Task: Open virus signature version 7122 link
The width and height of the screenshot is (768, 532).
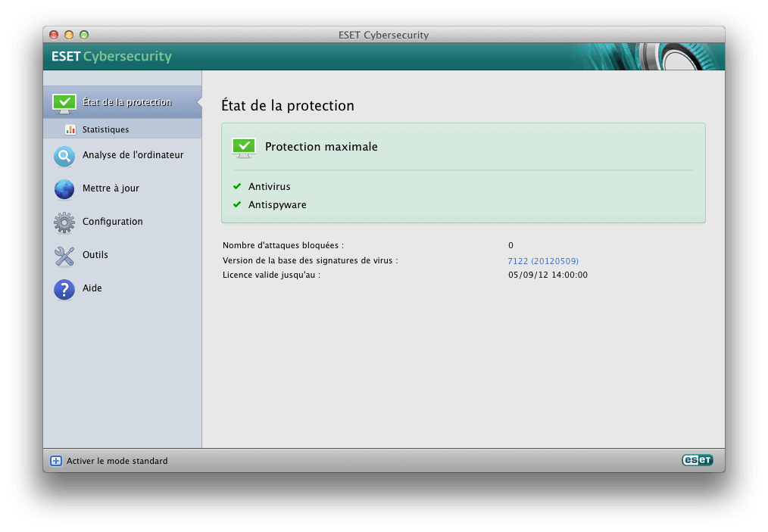Action: click(542, 260)
